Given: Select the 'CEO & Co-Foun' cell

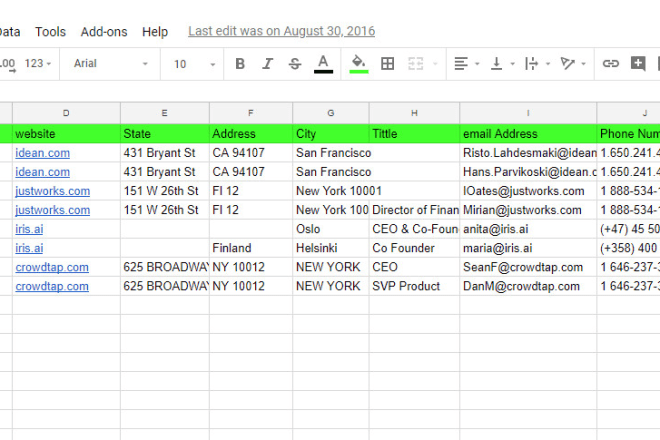Looking at the screenshot, I should click(x=415, y=229).
